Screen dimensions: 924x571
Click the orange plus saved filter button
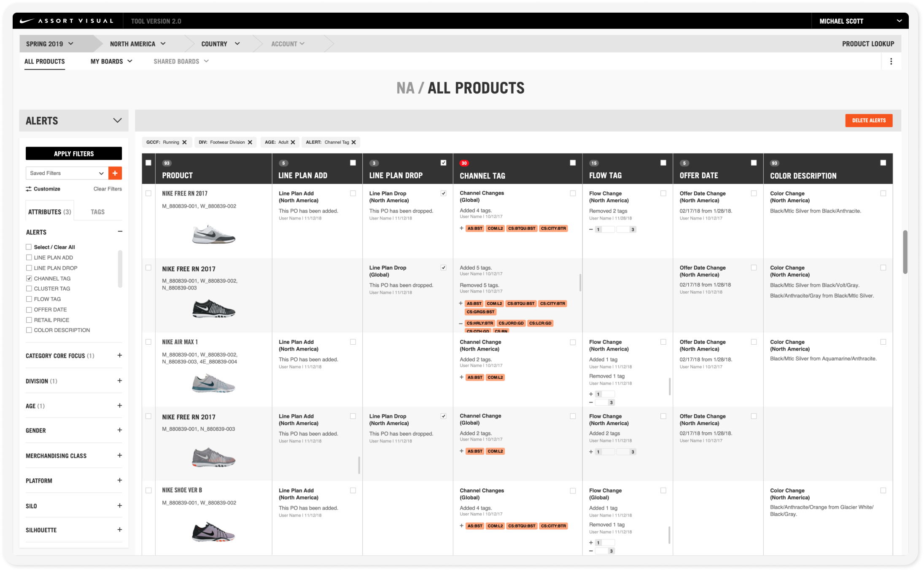pos(115,173)
